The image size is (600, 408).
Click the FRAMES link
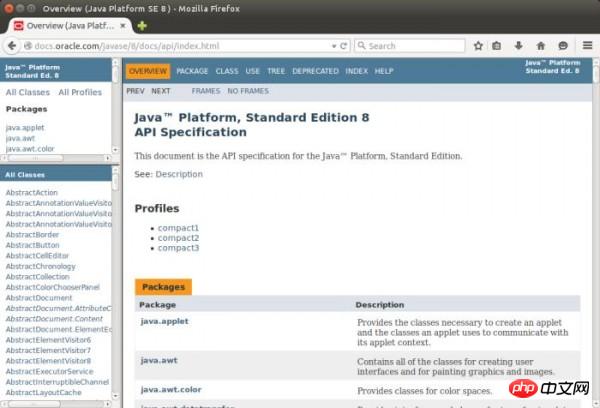click(206, 91)
